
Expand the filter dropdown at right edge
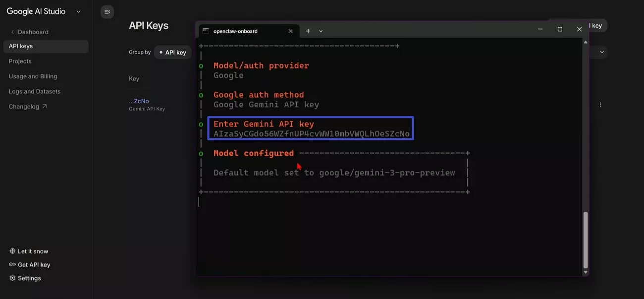click(602, 52)
